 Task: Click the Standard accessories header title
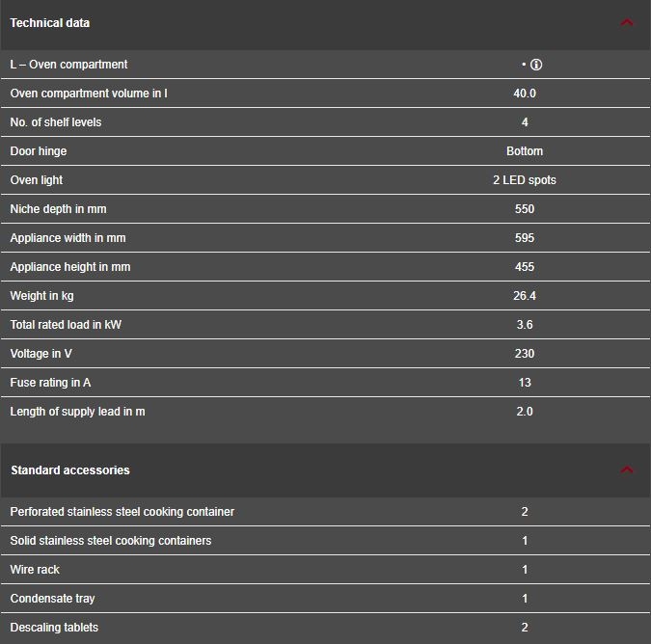pyautogui.click(x=70, y=470)
